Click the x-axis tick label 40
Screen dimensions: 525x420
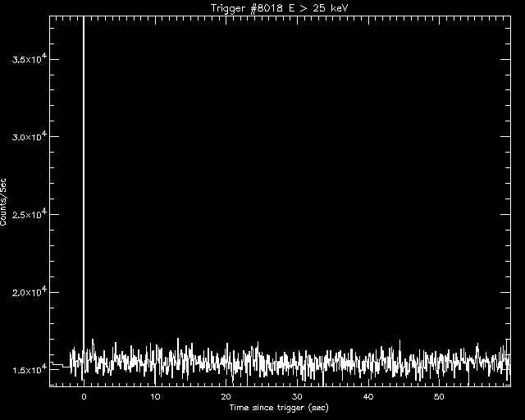click(x=368, y=397)
